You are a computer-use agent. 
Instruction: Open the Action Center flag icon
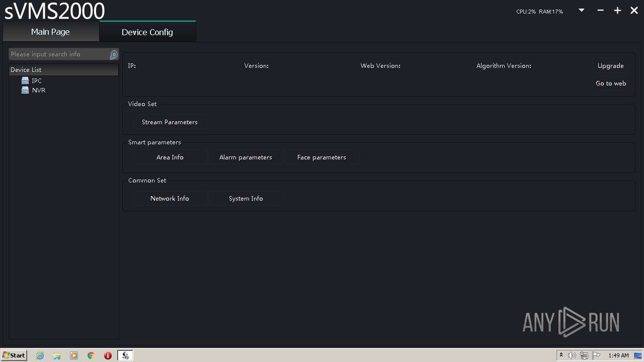(x=596, y=355)
